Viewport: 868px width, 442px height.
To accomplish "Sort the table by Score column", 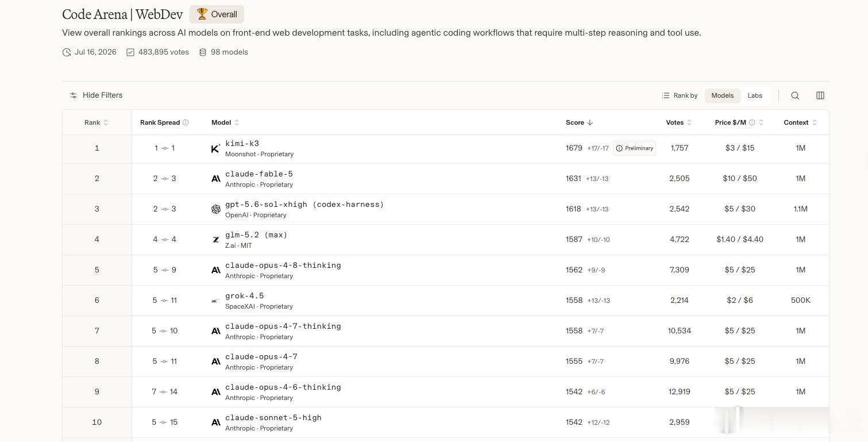I will click(579, 122).
